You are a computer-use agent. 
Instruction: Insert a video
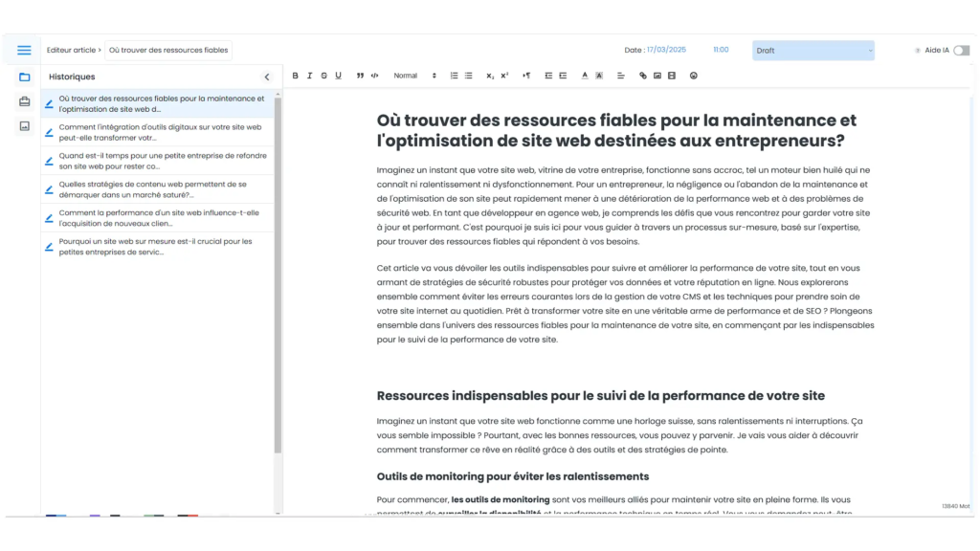(671, 76)
